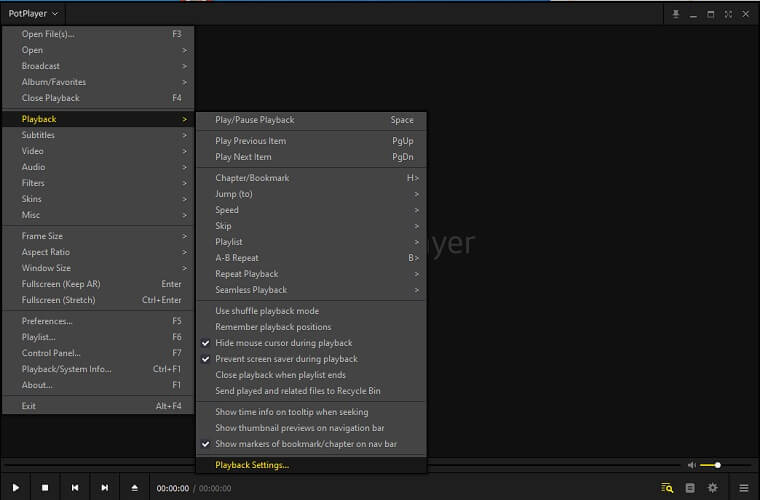Open Playback/System Info...

(x=98, y=369)
